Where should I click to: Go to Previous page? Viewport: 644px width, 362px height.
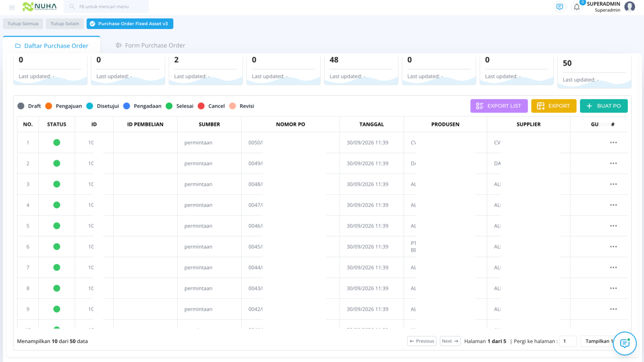422,341
